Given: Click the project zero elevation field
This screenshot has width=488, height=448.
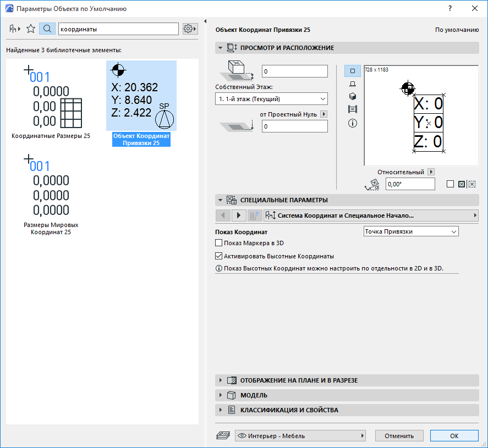Looking at the screenshot, I should tap(295, 126).
